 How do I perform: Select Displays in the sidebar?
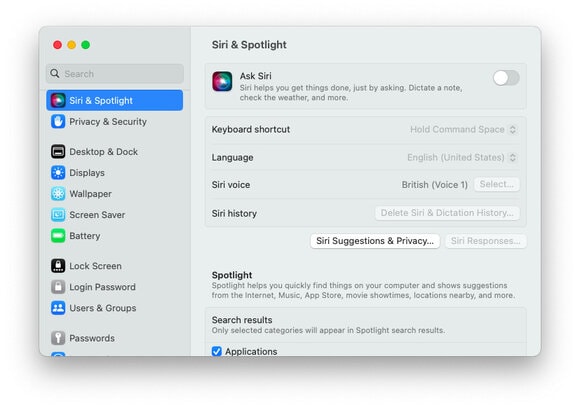click(x=115, y=173)
